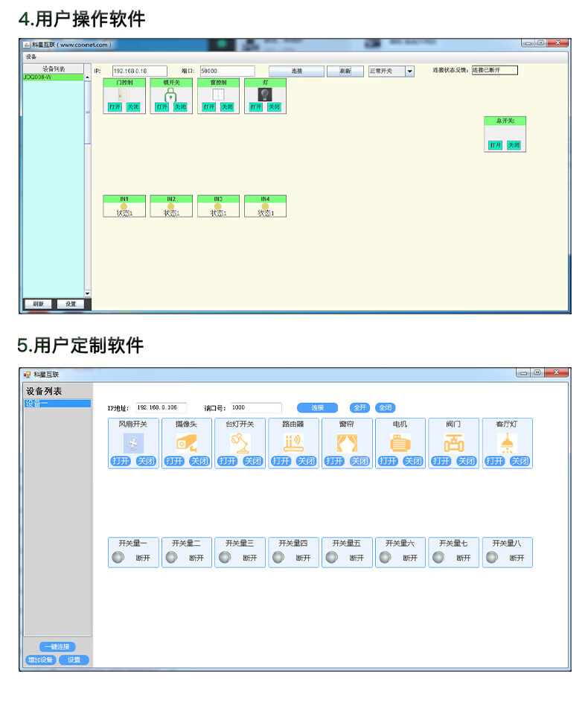Click the IP地址 input field with 192.168.0.106
588x703 pixels.
[162, 408]
